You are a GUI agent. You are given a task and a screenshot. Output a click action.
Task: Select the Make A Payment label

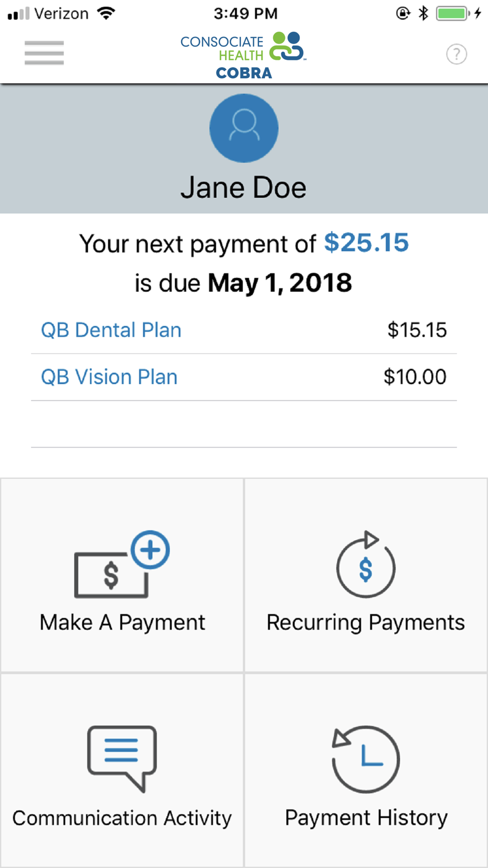(122, 622)
